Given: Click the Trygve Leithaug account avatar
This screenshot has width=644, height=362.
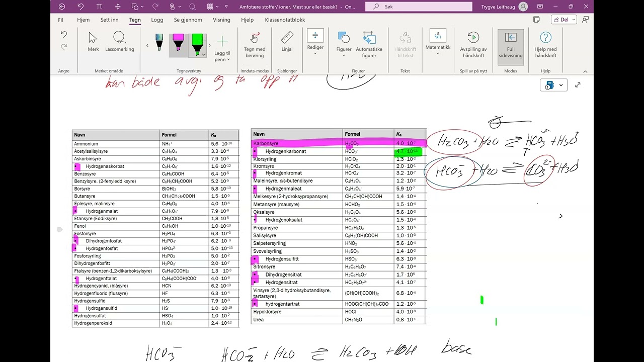Looking at the screenshot, I should (x=523, y=7).
